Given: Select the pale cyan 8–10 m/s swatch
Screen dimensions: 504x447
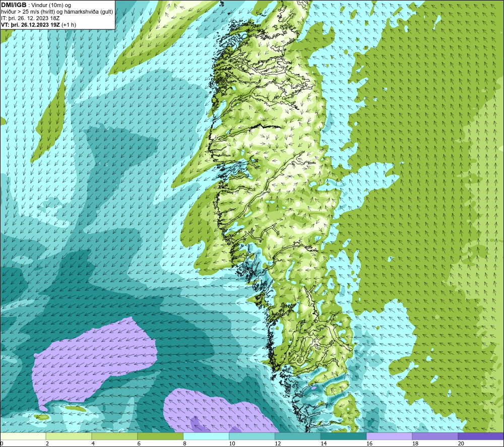Looking at the screenshot, I should (206, 436).
